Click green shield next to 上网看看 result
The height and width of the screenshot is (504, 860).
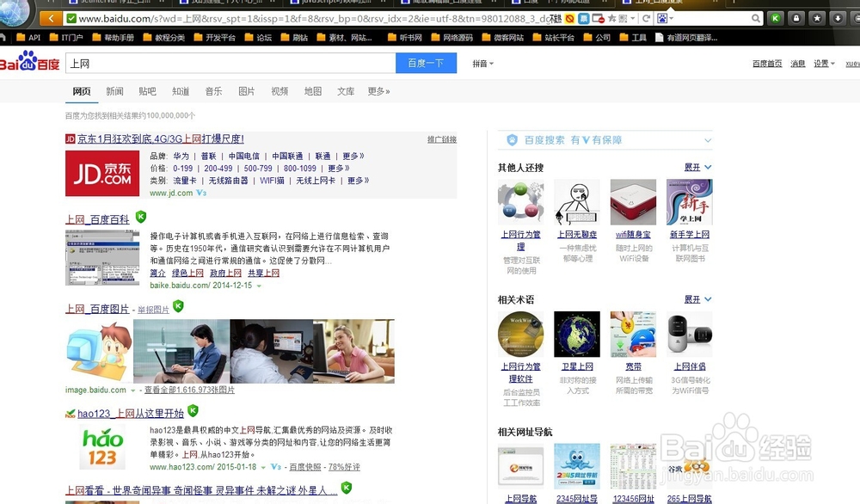coord(346,487)
